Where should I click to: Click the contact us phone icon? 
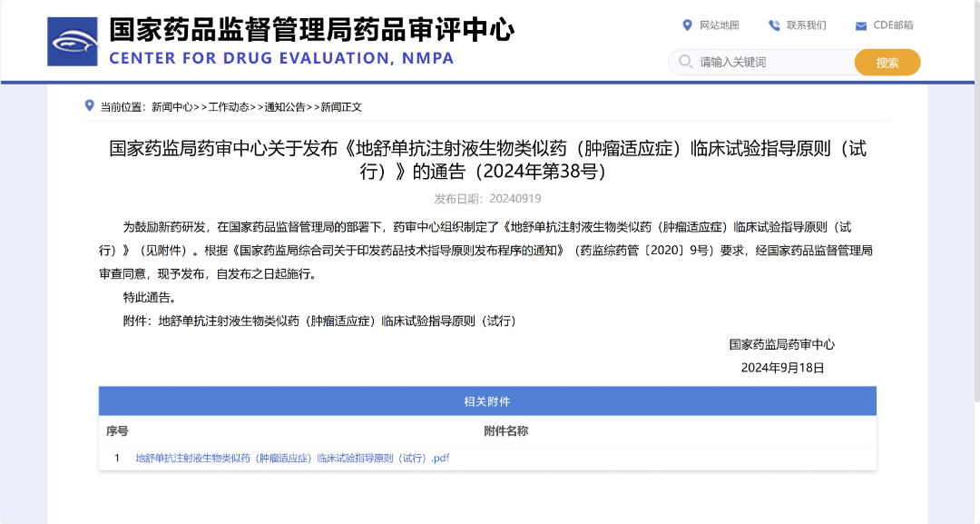click(x=774, y=25)
